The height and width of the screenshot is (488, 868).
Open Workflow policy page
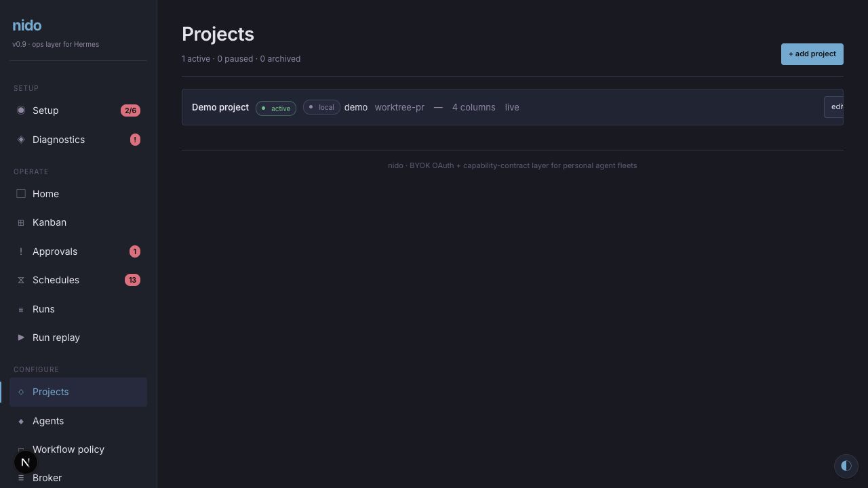[78, 449]
